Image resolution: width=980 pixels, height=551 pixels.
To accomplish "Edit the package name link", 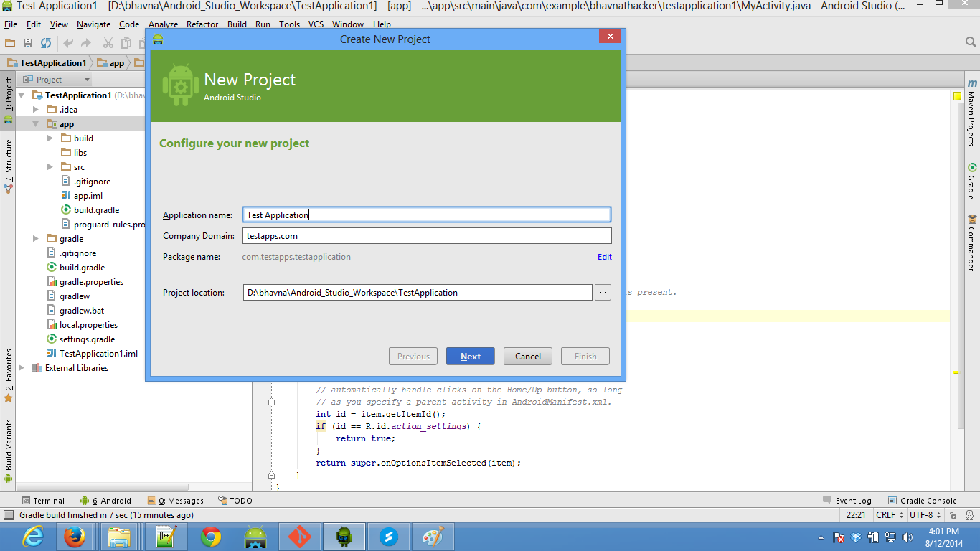I will 604,256.
